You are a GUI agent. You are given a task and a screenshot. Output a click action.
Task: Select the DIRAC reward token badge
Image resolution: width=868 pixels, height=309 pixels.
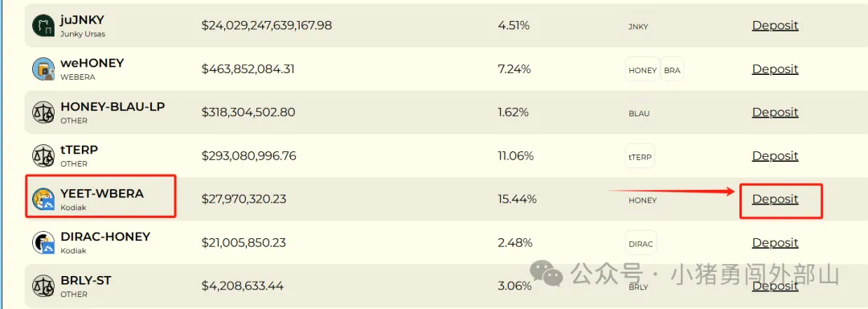tap(641, 244)
